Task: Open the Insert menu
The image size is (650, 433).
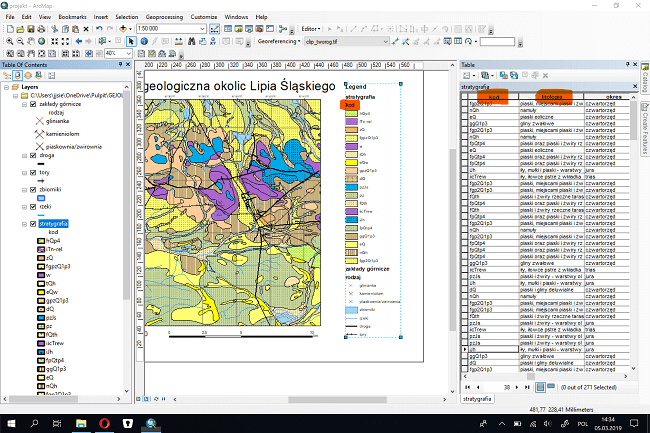Action: (101, 17)
